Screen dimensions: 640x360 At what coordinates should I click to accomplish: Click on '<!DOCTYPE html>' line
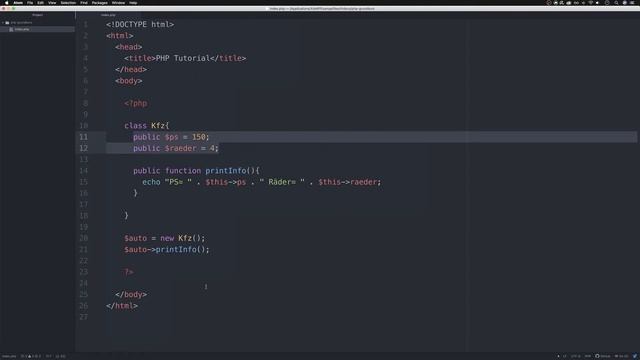click(x=140, y=24)
